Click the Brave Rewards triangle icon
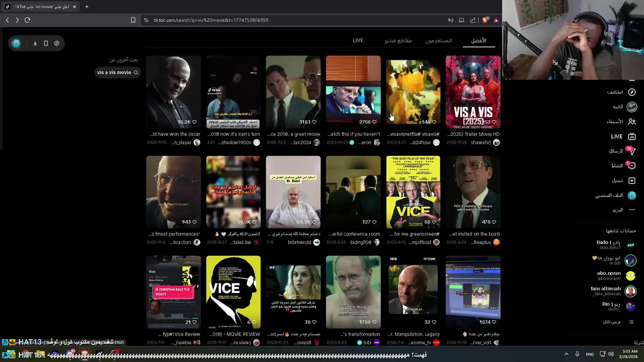 [x=496, y=20]
